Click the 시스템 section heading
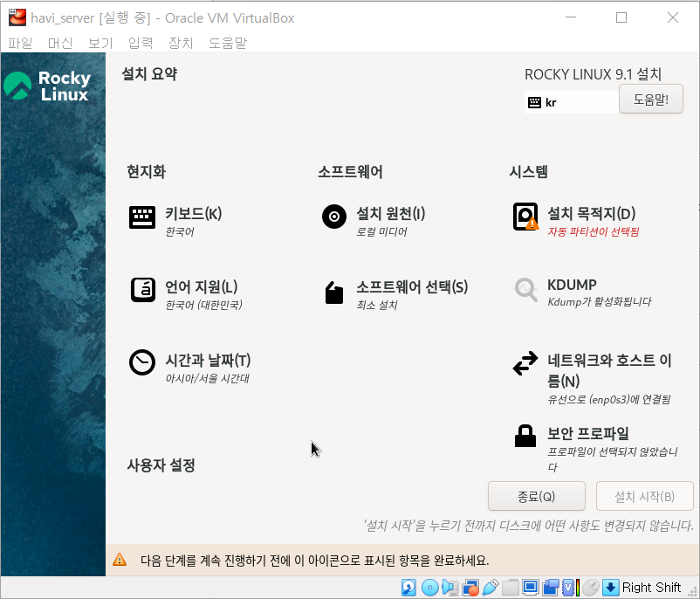This screenshot has height=599, width=700. pyautogui.click(x=529, y=171)
